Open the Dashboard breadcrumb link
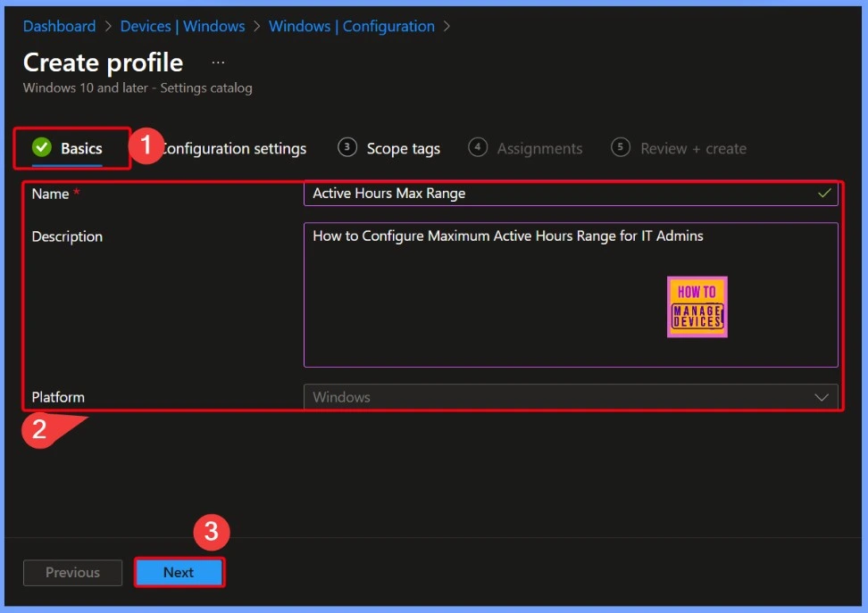This screenshot has width=868, height=613. pyautogui.click(x=59, y=26)
